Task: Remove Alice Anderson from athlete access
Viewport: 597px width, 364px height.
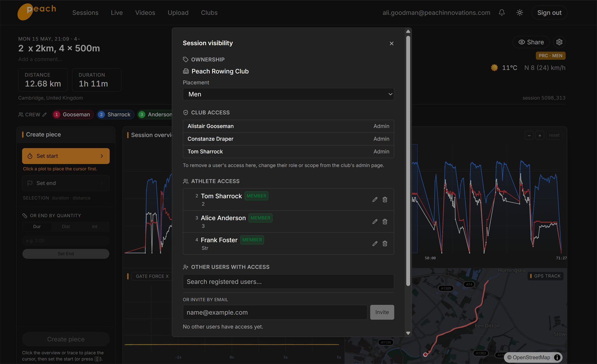Action: pos(385,222)
